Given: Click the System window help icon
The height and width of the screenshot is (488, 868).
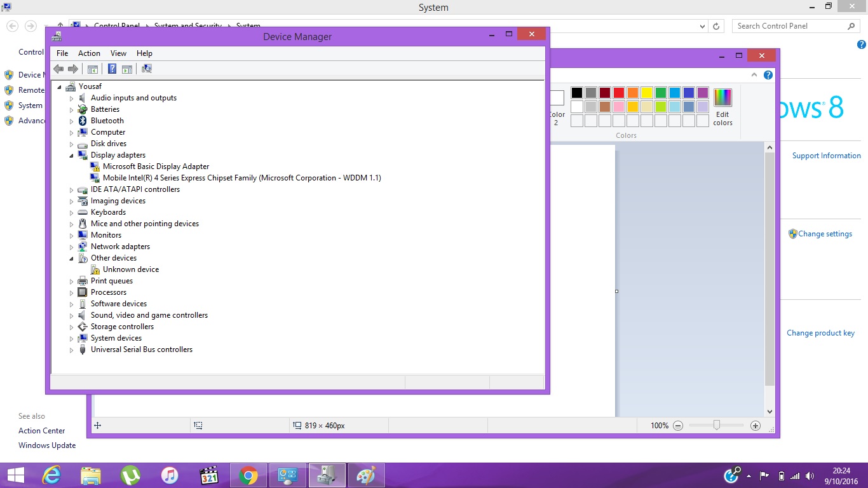Looking at the screenshot, I should [861, 45].
